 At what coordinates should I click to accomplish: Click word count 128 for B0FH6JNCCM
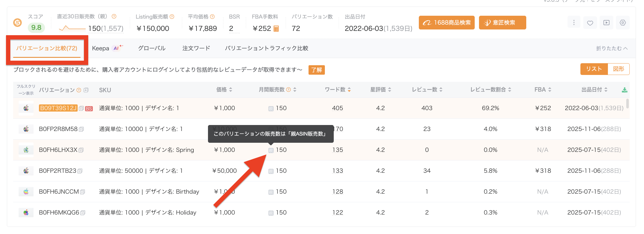(x=337, y=192)
